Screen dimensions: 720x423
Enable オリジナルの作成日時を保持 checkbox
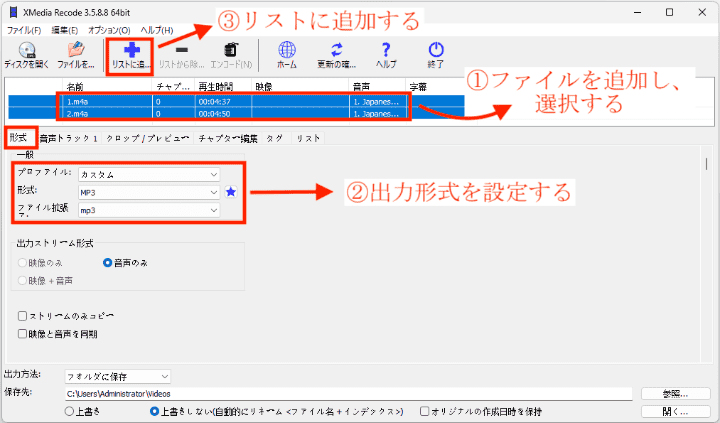425,411
